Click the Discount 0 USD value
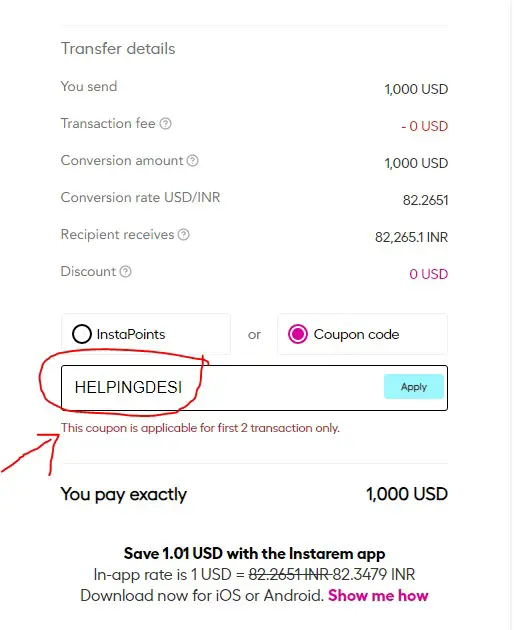 coord(428,274)
